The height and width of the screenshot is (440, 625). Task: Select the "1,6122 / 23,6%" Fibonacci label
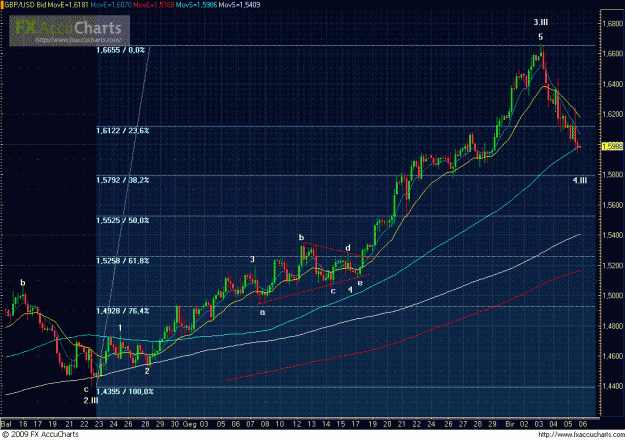(x=122, y=131)
